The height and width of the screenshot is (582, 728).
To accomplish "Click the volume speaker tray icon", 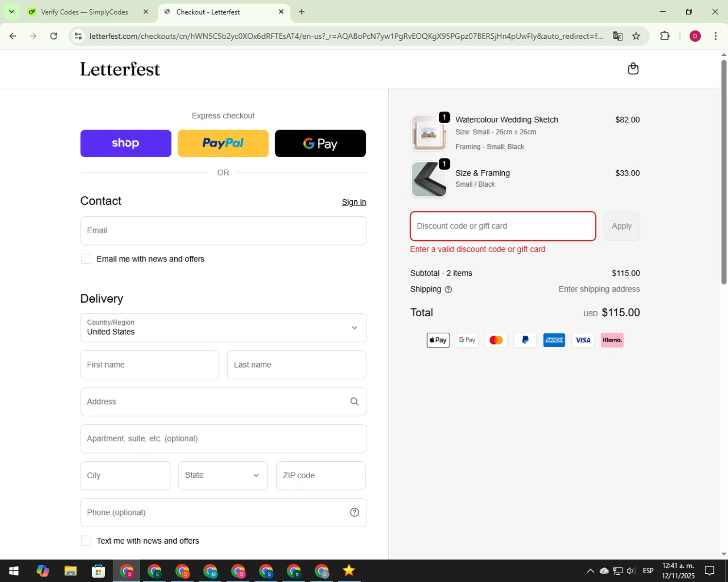I will click(631, 571).
